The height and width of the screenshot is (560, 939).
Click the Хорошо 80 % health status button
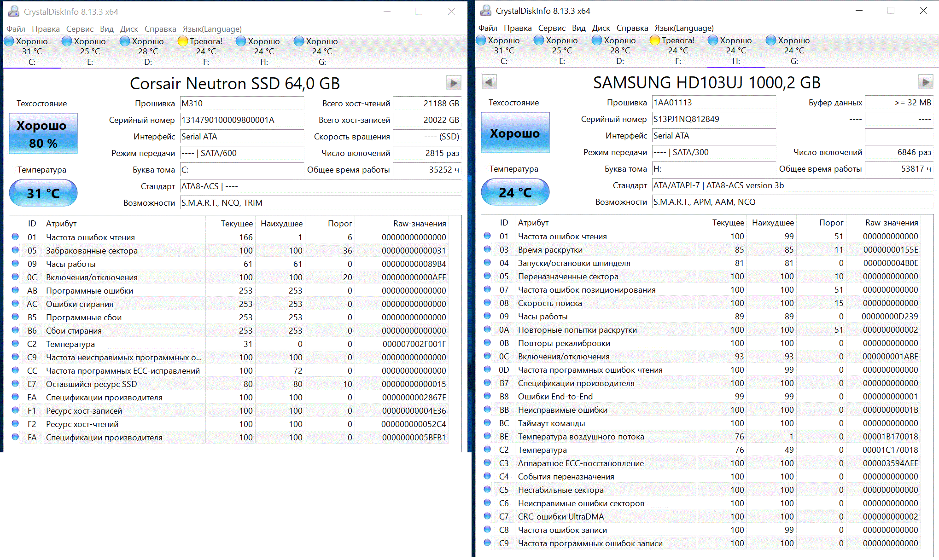(x=43, y=133)
